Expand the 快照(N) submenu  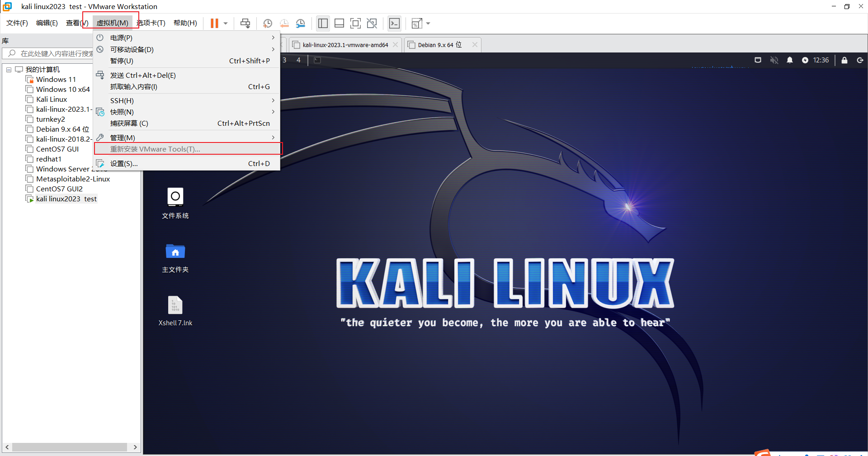point(187,112)
